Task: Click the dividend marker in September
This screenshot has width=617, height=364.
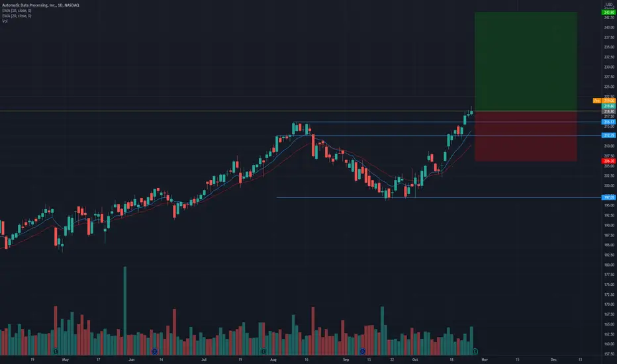Action: pos(362,351)
